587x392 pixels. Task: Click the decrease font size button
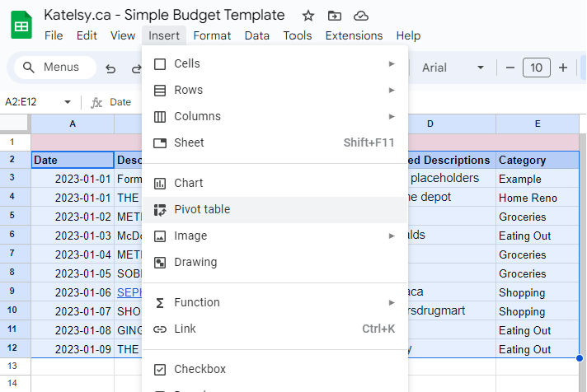click(510, 68)
